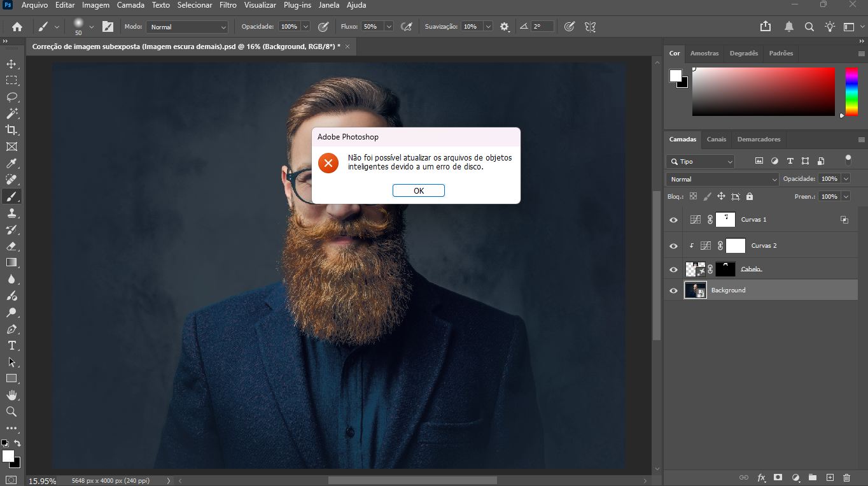Open the Filtro menu
Viewport: 868px width, 486px height.
228,5
